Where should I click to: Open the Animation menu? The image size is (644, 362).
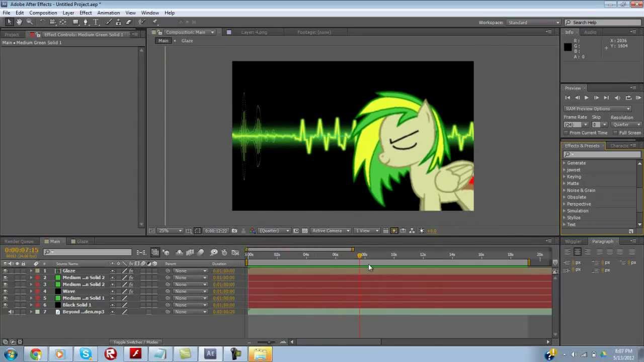coord(108,13)
